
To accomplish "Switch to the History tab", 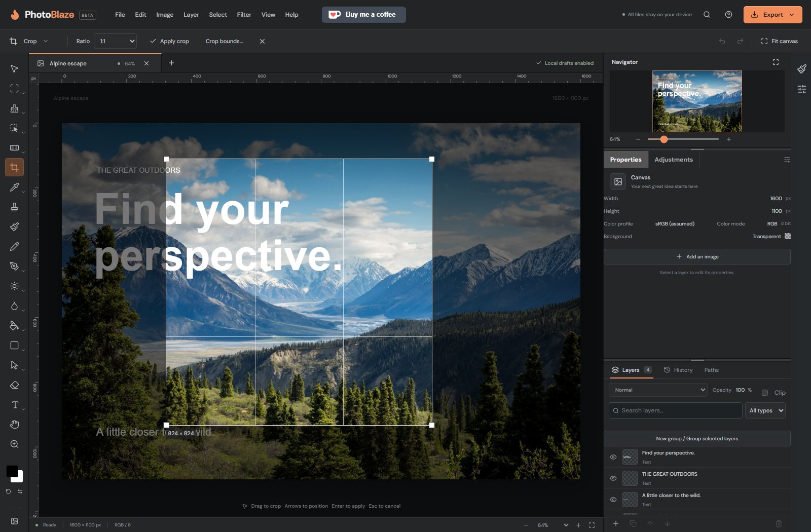I will click(x=678, y=370).
